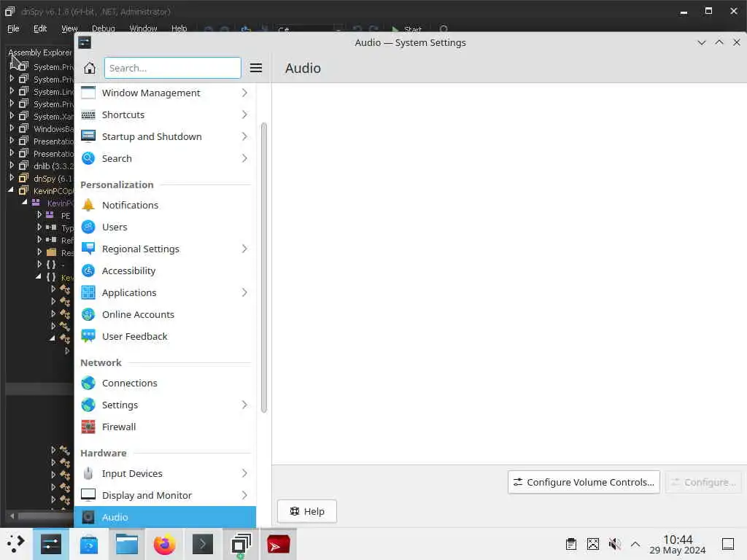
Task: Click the settings sidebar scrollbar
Action: tap(263, 268)
